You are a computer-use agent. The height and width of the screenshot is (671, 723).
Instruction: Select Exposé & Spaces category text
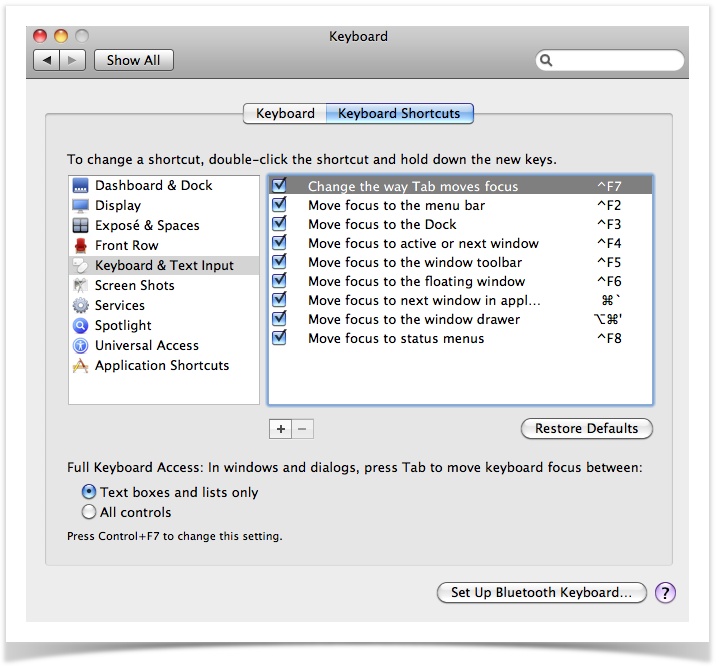[147, 226]
